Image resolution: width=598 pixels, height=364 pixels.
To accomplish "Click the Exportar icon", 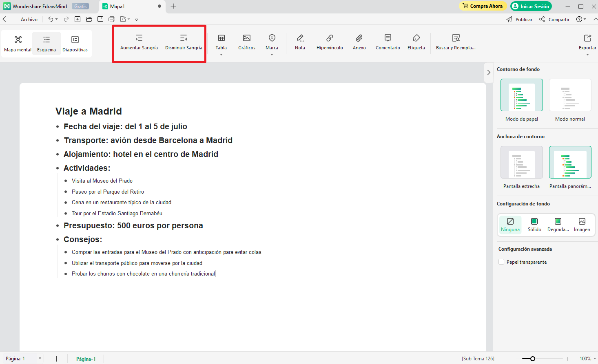I will pos(587,38).
